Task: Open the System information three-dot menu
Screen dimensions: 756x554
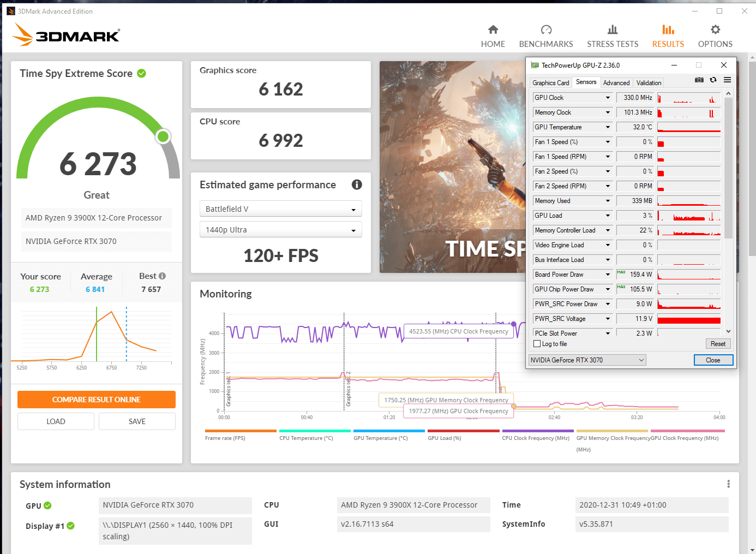Action: (x=728, y=484)
